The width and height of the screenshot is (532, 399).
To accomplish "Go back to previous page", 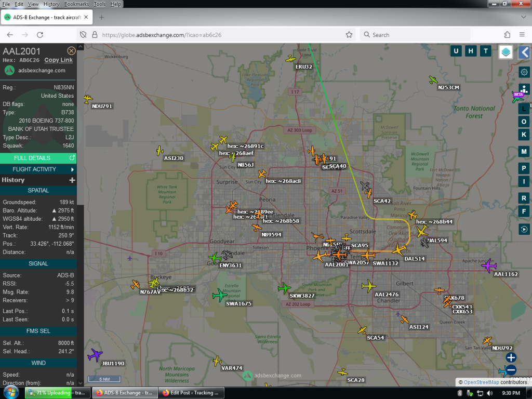I will click(10, 35).
